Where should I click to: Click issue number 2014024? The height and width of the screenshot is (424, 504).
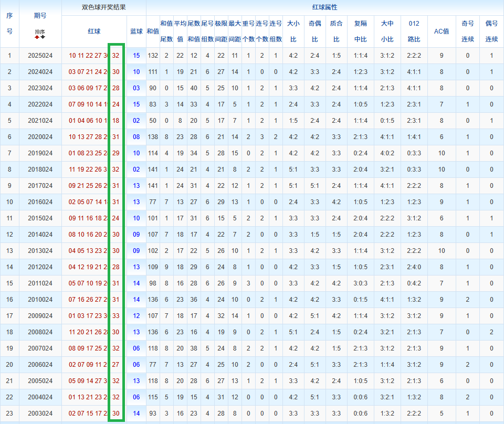click(40, 235)
